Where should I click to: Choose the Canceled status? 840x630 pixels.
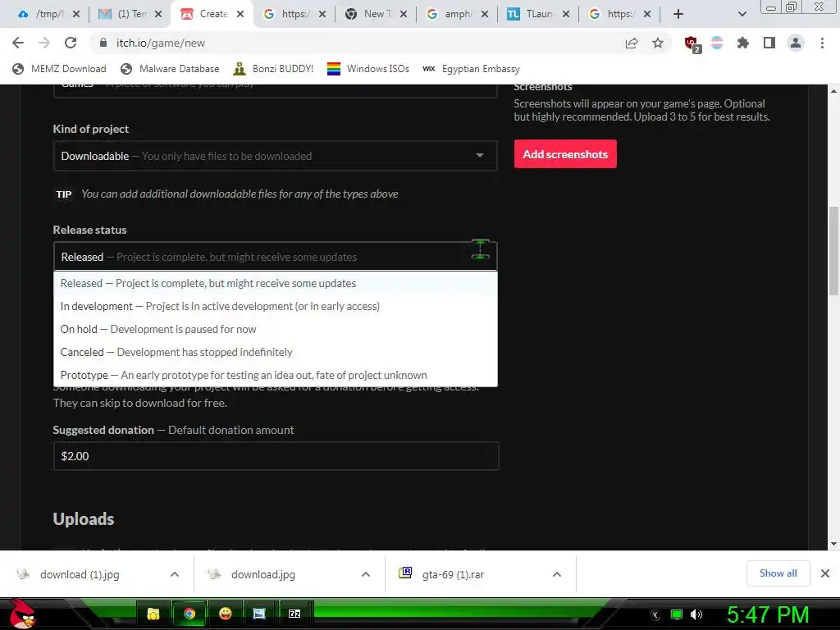point(276,352)
